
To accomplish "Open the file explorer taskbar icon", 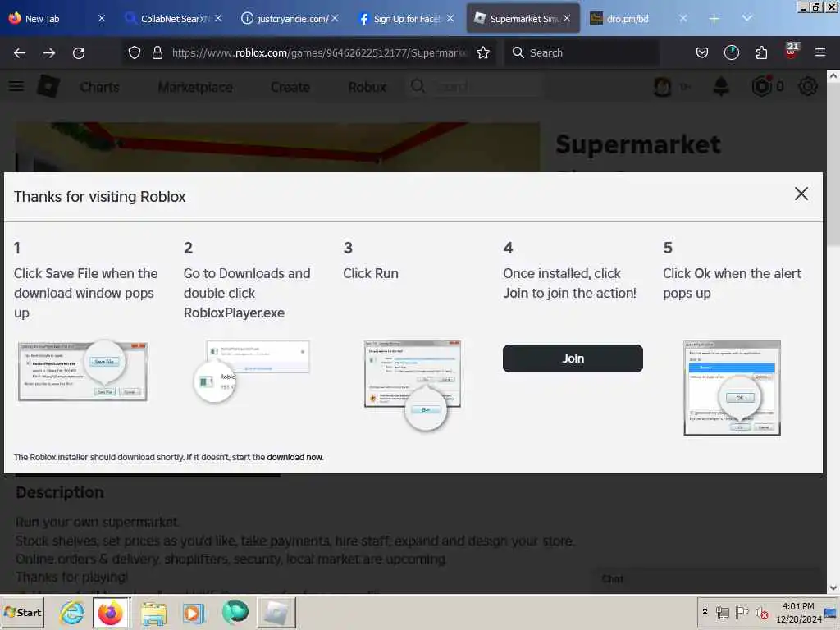I will click(x=153, y=613).
